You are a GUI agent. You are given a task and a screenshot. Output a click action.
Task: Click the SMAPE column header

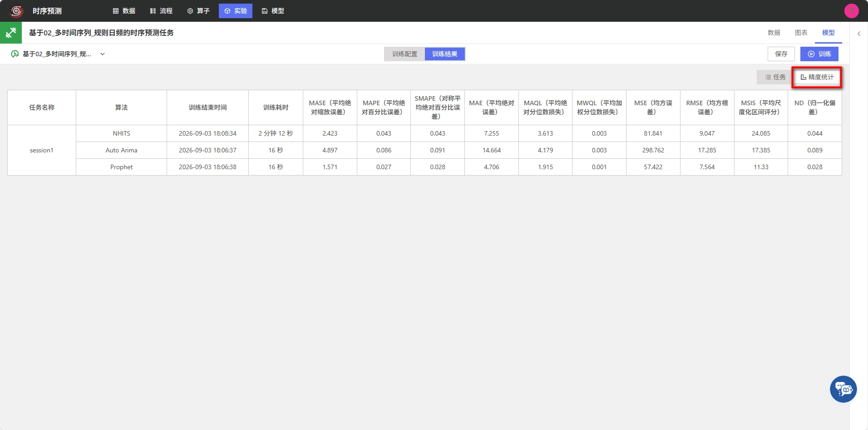point(438,107)
